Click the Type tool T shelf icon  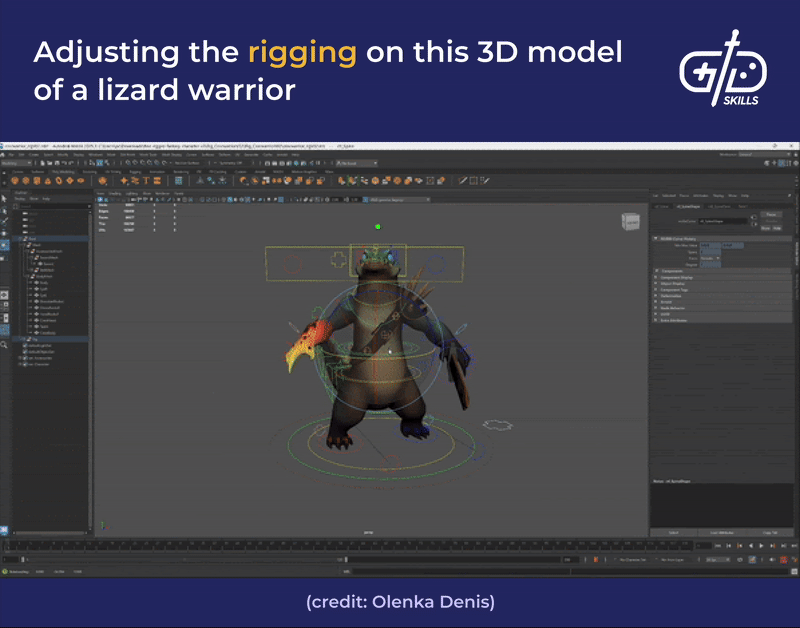tap(146, 181)
